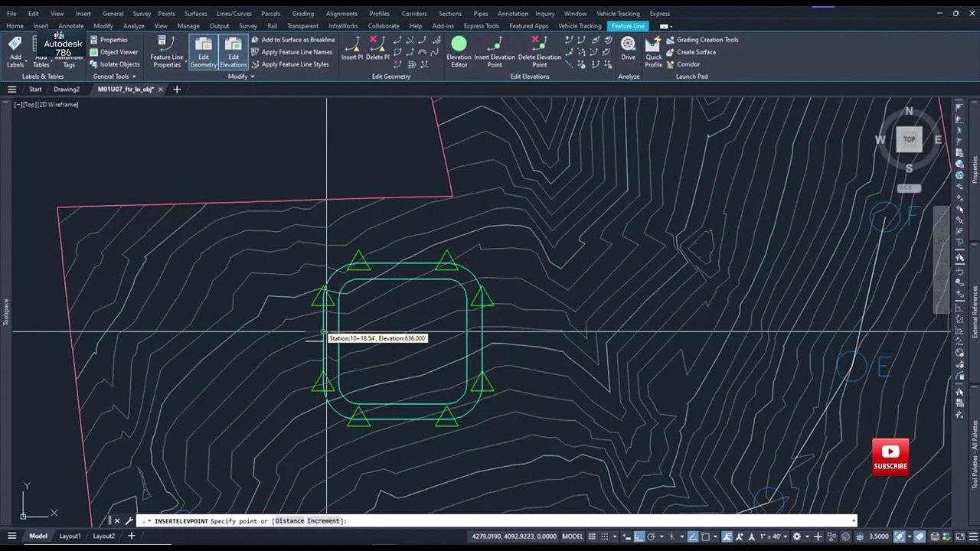Switch to the Layout1 tab
The image size is (980, 551).
pyautogui.click(x=70, y=536)
